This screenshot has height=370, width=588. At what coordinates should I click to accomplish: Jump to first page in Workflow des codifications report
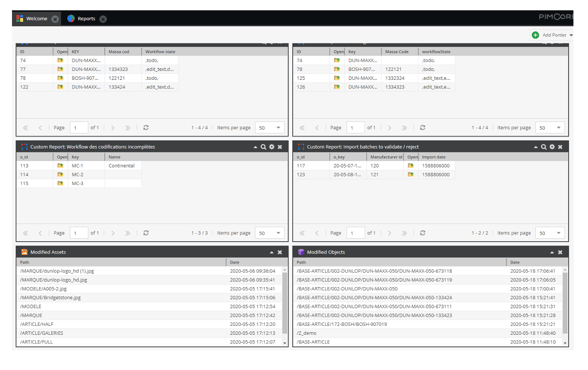click(x=26, y=233)
